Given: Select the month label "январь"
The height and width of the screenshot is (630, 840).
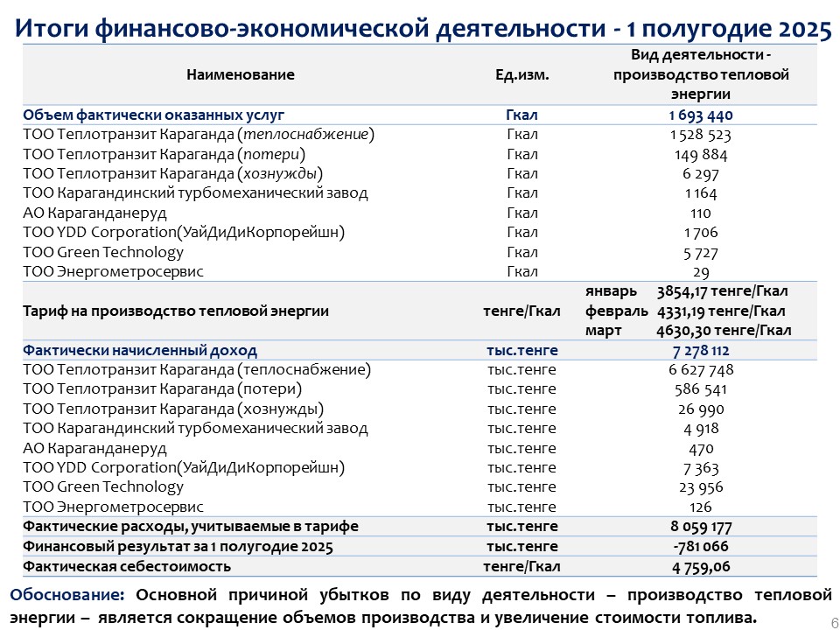Looking at the screenshot, I should (612, 292).
